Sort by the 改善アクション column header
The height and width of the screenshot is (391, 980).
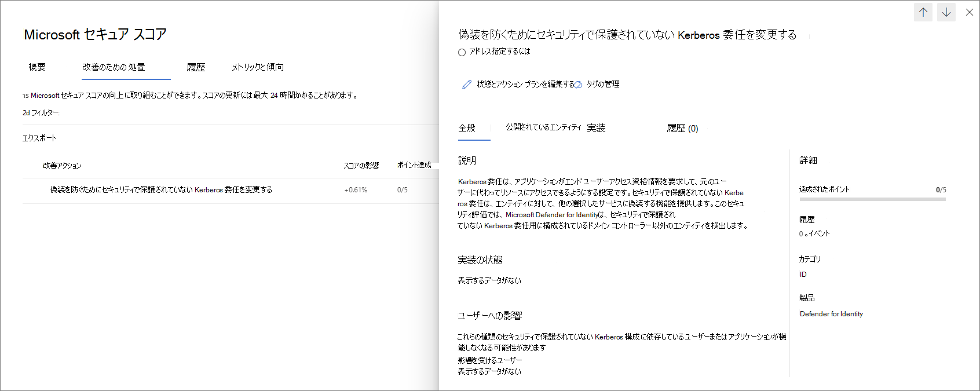click(62, 166)
